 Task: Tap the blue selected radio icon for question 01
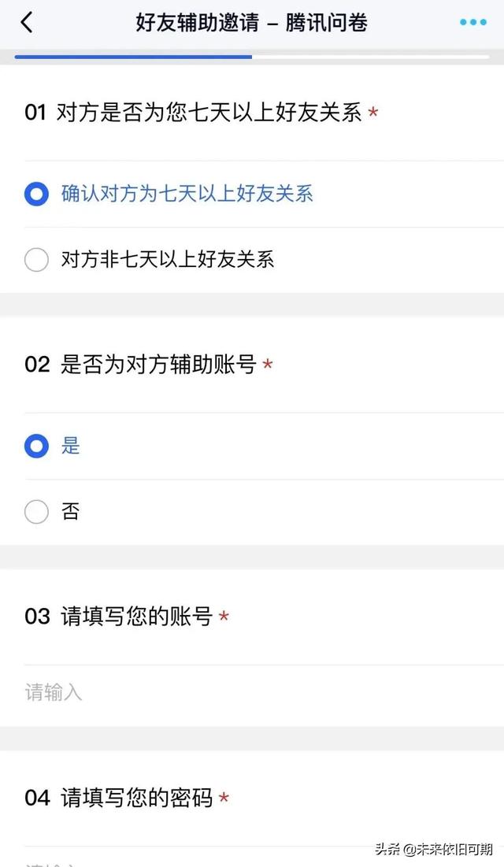tap(36, 193)
